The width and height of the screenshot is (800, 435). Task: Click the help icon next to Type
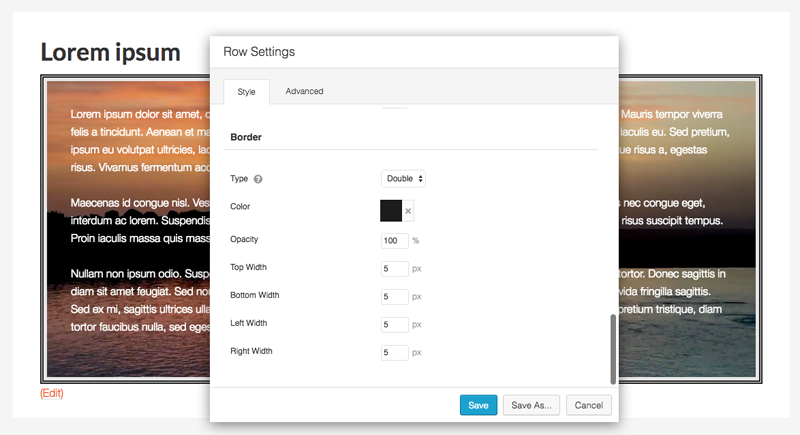tap(258, 179)
